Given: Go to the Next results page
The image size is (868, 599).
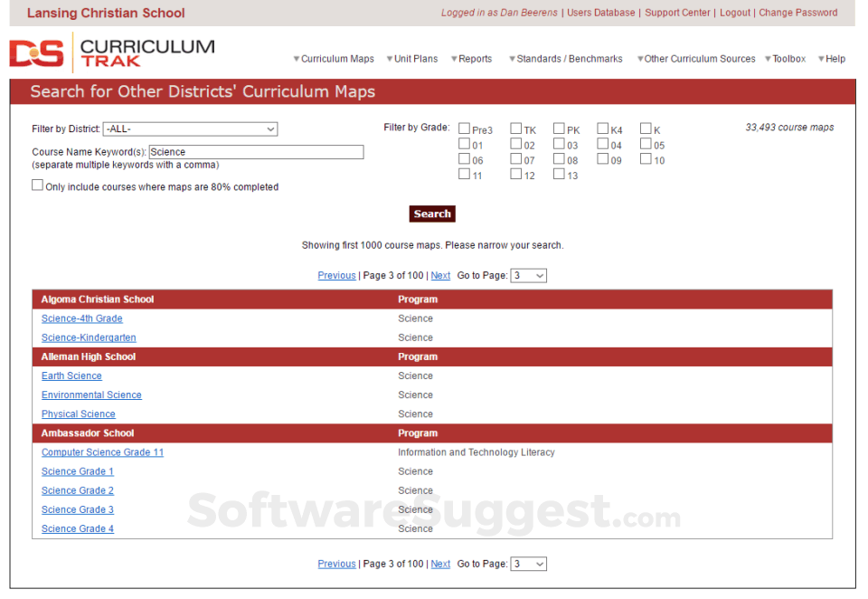Looking at the screenshot, I should 440,275.
